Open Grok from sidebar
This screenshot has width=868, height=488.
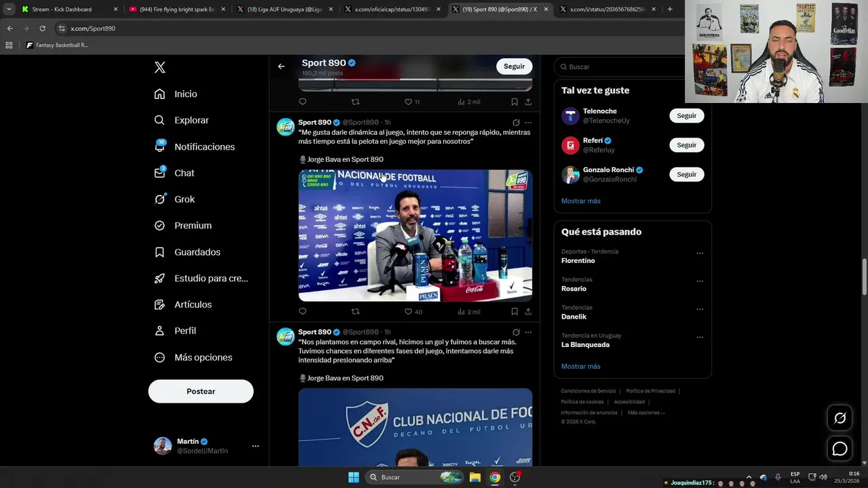coord(174,199)
